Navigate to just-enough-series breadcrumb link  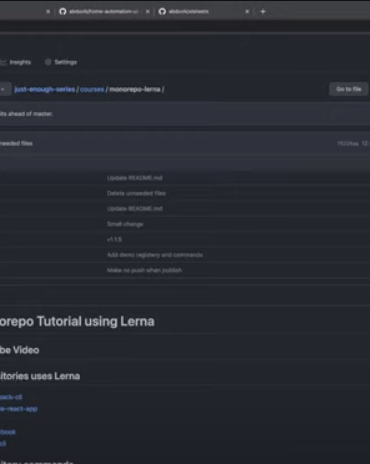pyautogui.click(x=45, y=89)
